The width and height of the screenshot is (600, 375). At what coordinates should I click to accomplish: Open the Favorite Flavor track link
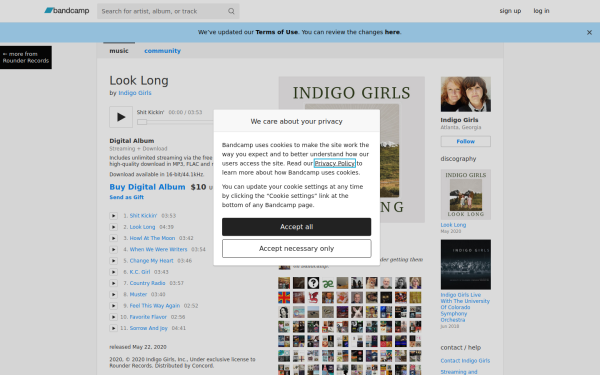point(148,317)
